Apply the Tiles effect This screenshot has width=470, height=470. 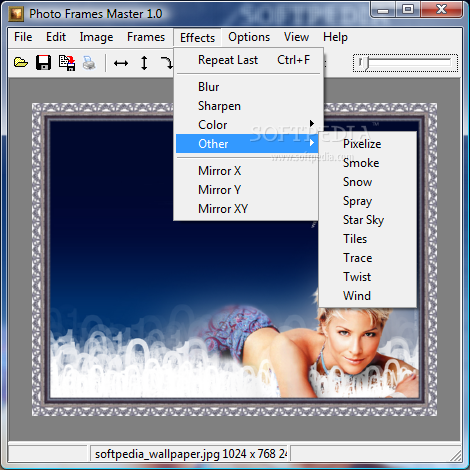point(368,239)
